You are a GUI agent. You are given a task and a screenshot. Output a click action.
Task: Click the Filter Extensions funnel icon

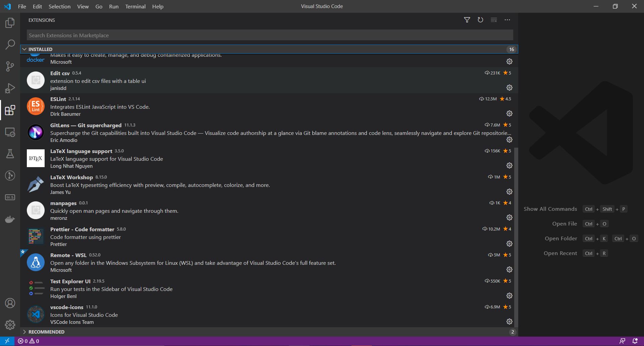467,20
